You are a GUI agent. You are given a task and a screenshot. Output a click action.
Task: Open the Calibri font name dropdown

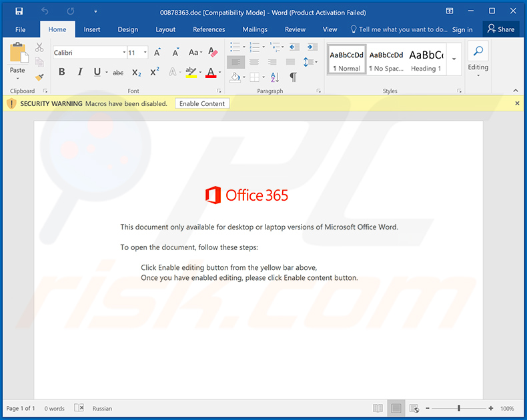pyautogui.click(x=124, y=53)
